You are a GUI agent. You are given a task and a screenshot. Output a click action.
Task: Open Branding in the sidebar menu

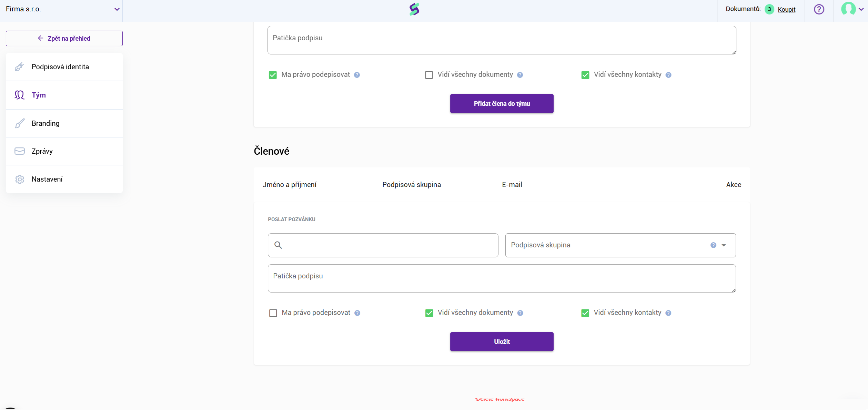pos(46,123)
